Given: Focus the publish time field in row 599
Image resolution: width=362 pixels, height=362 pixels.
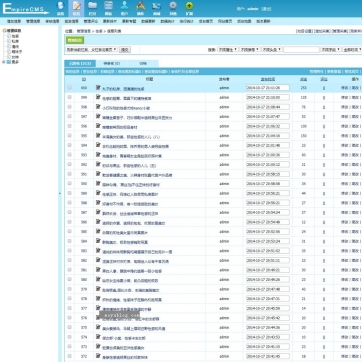Looking at the screenshot, I should pos(268,97).
